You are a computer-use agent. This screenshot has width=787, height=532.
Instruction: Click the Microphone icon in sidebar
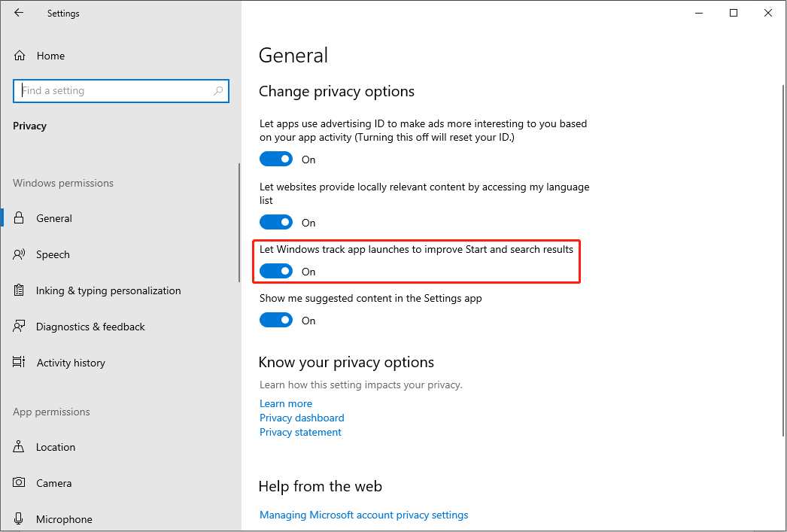click(19, 519)
